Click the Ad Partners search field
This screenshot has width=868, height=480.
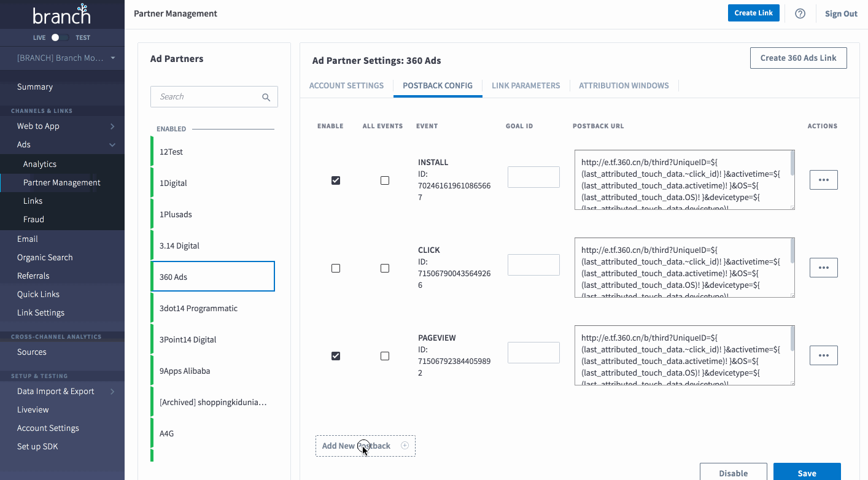click(x=214, y=97)
